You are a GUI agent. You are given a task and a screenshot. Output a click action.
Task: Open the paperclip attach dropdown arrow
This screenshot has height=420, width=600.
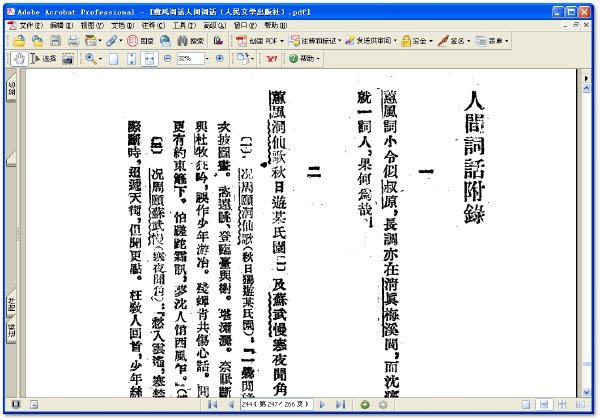click(x=121, y=41)
